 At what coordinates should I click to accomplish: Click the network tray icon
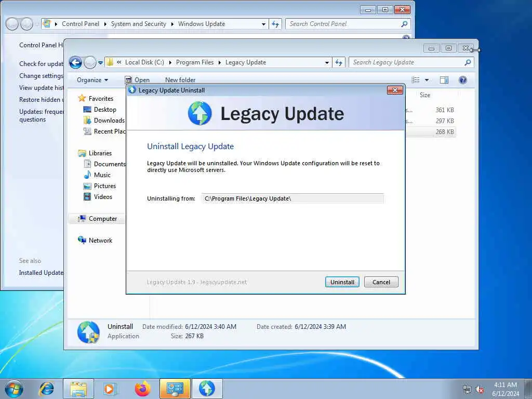467,390
